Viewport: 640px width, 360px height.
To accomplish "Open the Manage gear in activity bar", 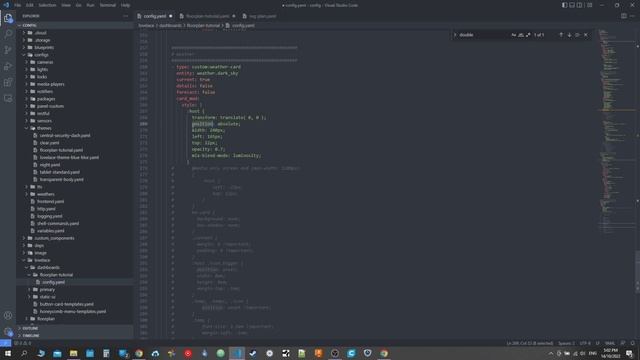I will pos(8,331).
